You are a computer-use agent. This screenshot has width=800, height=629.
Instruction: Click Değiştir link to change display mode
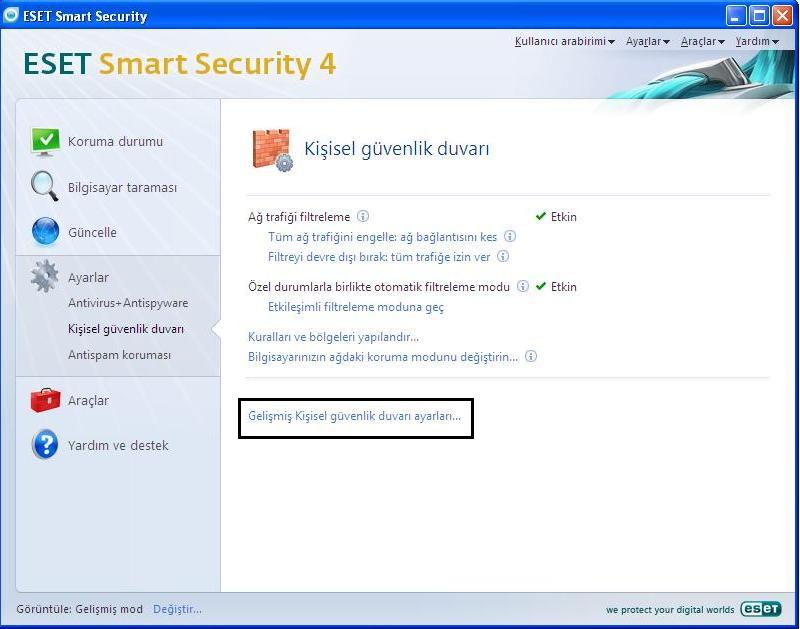pyautogui.click(x=177, y=609)
